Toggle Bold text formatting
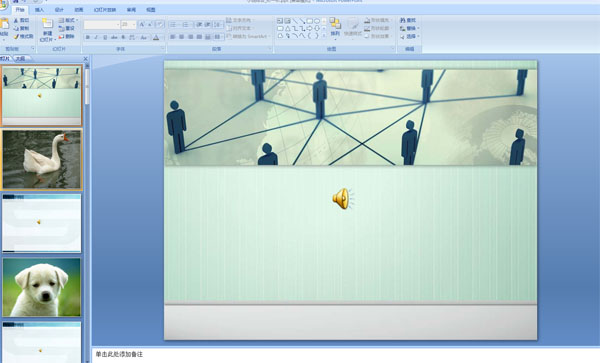 coord(88,37)
